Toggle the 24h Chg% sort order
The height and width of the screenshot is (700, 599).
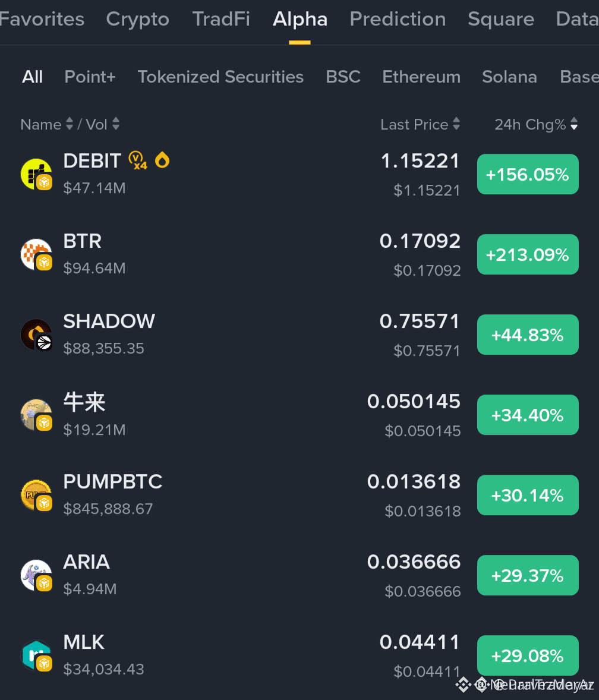click(536, 124)
